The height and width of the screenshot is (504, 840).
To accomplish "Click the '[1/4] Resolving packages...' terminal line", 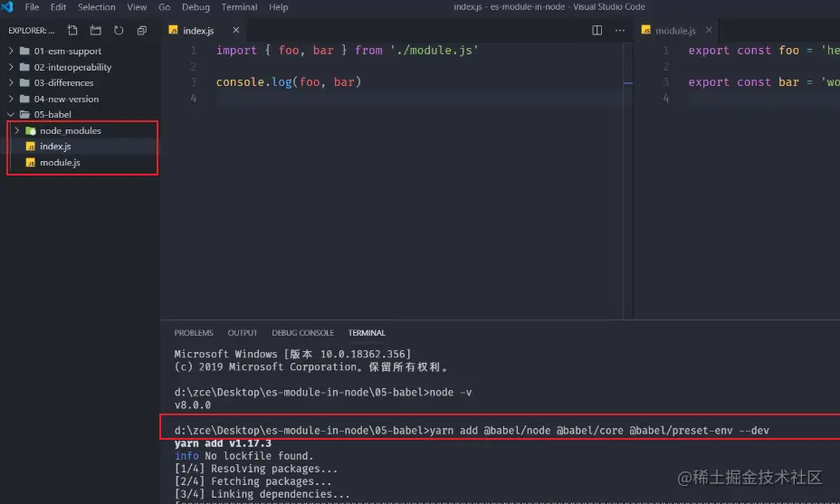I will coord(256,469).
